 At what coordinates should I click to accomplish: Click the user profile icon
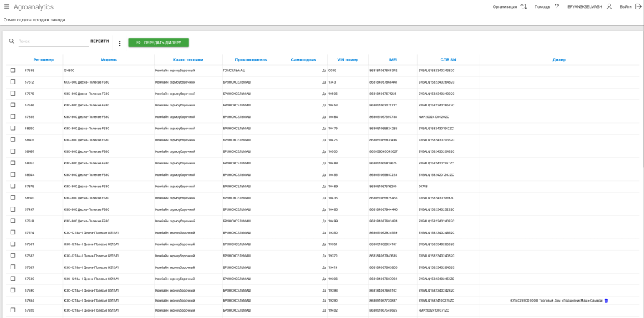[609, 6]
